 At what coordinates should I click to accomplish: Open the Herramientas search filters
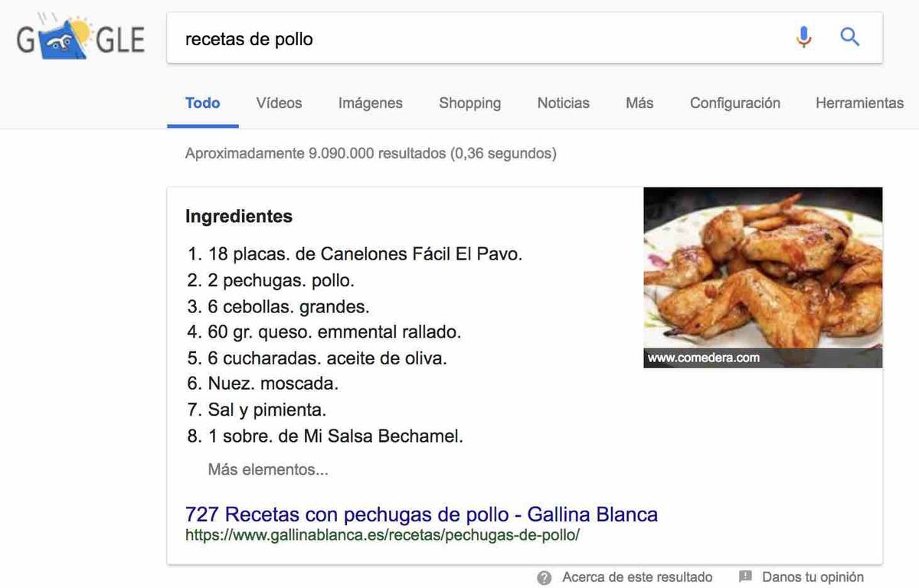click(859, 103)
